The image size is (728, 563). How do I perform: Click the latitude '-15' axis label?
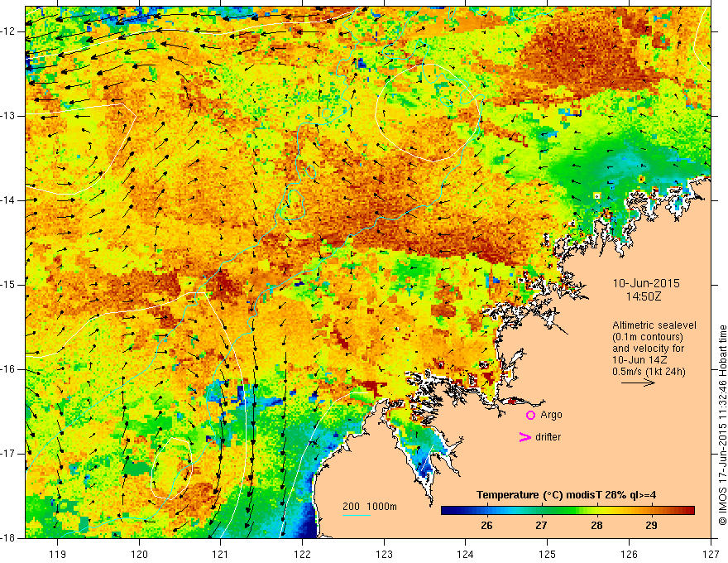tap(8, 285)
